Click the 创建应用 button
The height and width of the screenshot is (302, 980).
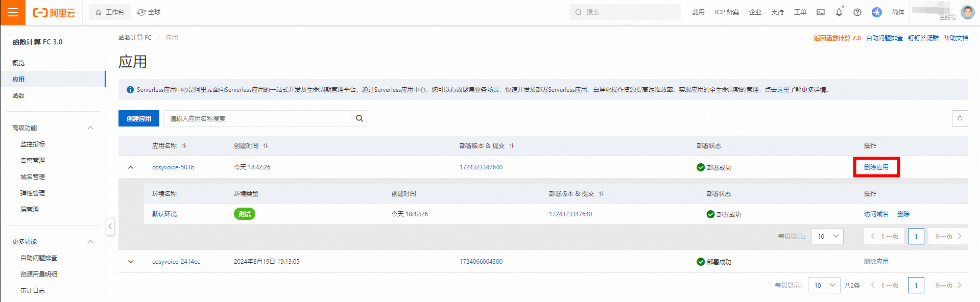139,118
